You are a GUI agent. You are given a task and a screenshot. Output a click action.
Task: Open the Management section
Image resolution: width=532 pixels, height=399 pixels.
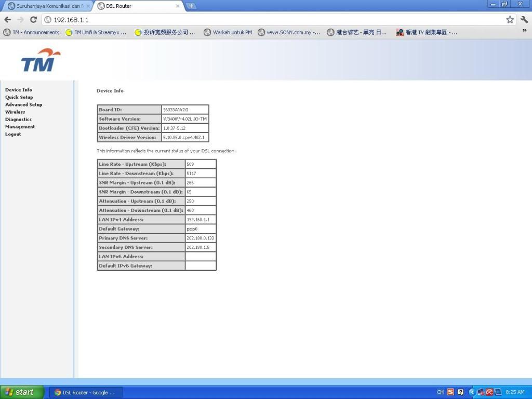tap(20, 127)
